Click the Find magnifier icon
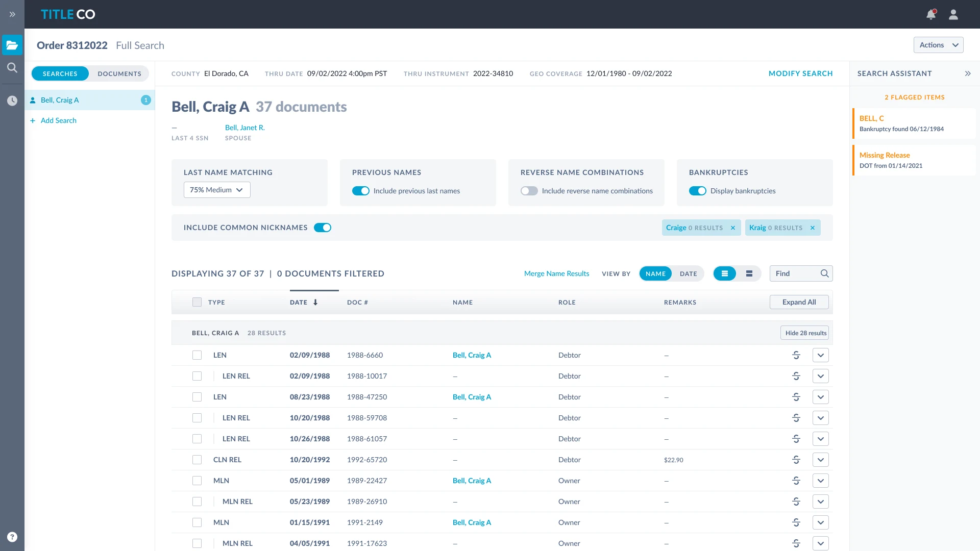The width and height of the screenshot is (980, 551). pos(824,273)
